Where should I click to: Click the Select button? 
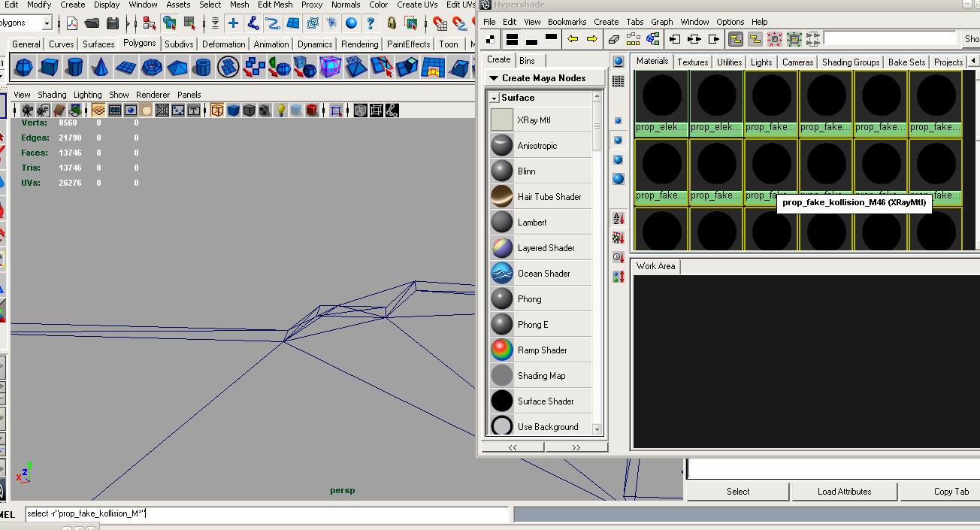tap(737, 492)
